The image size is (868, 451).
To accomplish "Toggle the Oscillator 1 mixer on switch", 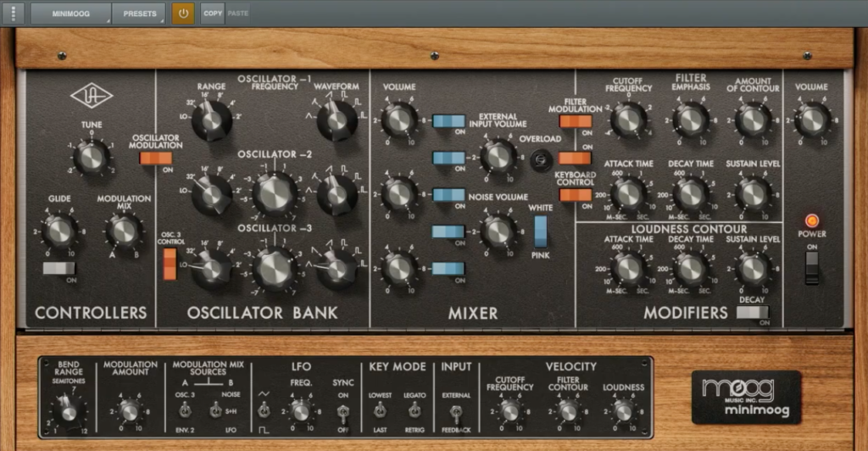I will (x=448, y=121).
